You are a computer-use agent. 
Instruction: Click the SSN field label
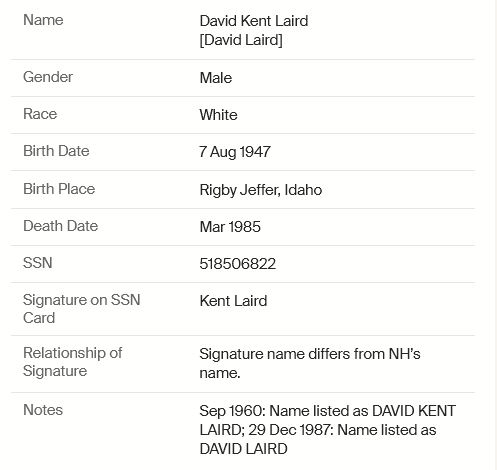(x=38, y=263)
